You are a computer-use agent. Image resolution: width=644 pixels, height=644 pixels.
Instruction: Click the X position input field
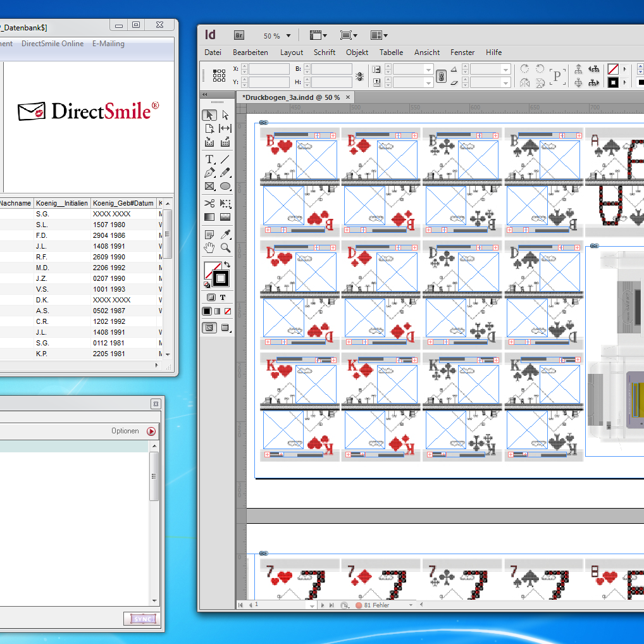(x=269, y=69)
